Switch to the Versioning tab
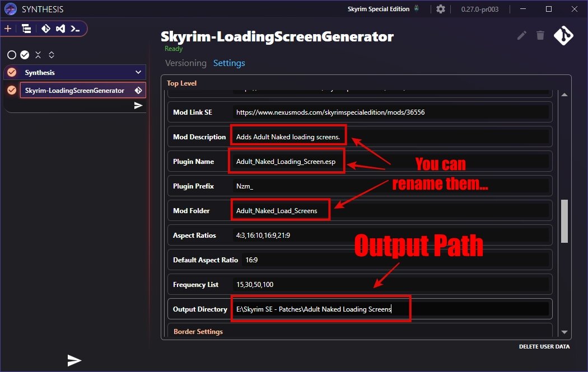 [185, 63]
